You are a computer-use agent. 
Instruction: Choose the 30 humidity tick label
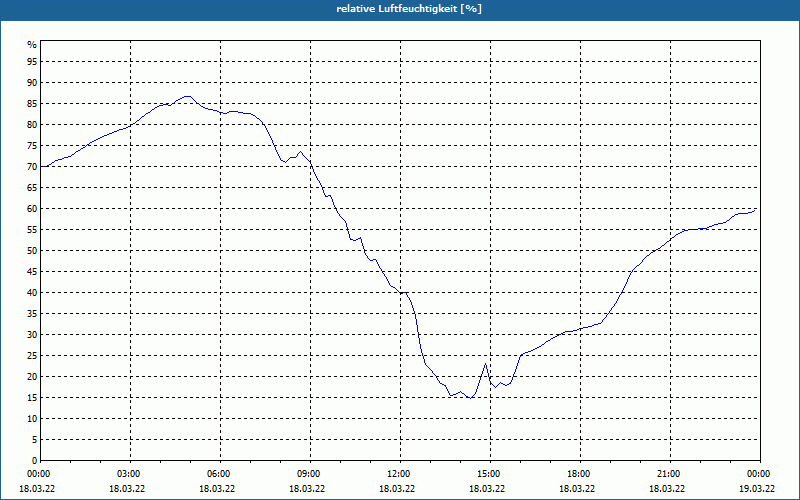pyautogui.click(x=32, y=335)
